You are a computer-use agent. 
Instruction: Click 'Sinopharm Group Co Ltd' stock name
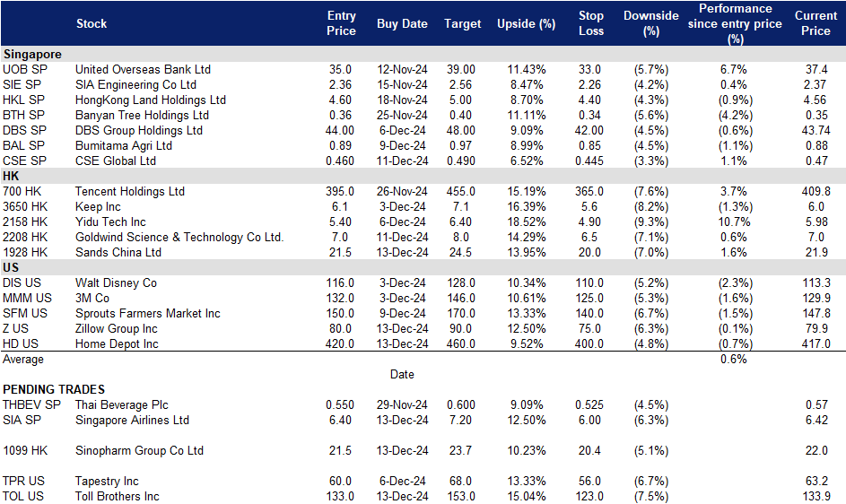pyautogui.click(x=139, y=450)
